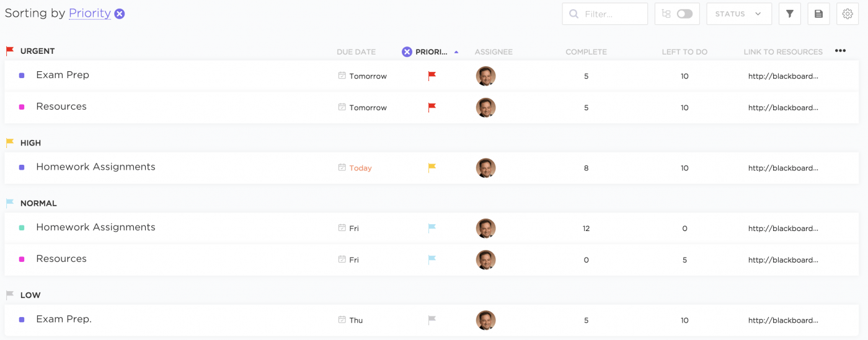This screenshot has height=340, width=868.
Task: Click the filter funnel icon
Action: tap(789, 14)
